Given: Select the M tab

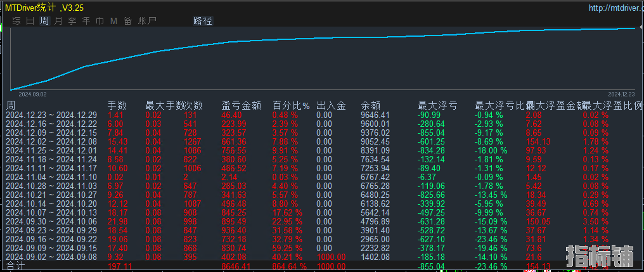Looking at the screenshot, I should tap(113, 21).
